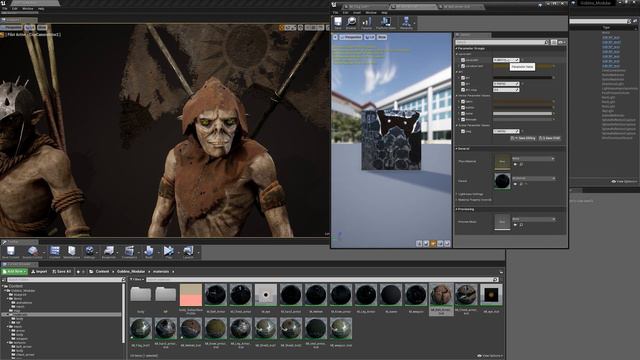Open Source Control in the main toolbar
The width and height of the screenshot is (640, 360).
pos(33,252)
